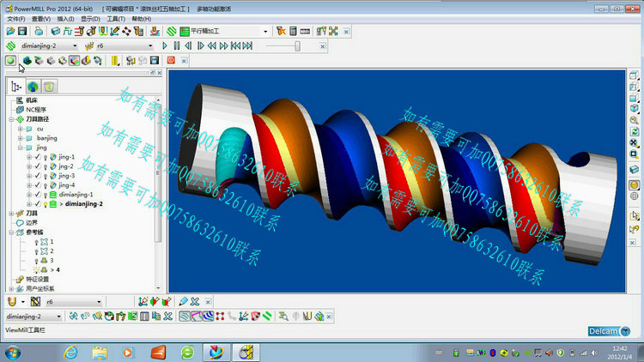Switch to the explorer tree tab
Image resolution: width=644 pixels, height=362 pixels.
pyautogui.click(x=15, y=87)
